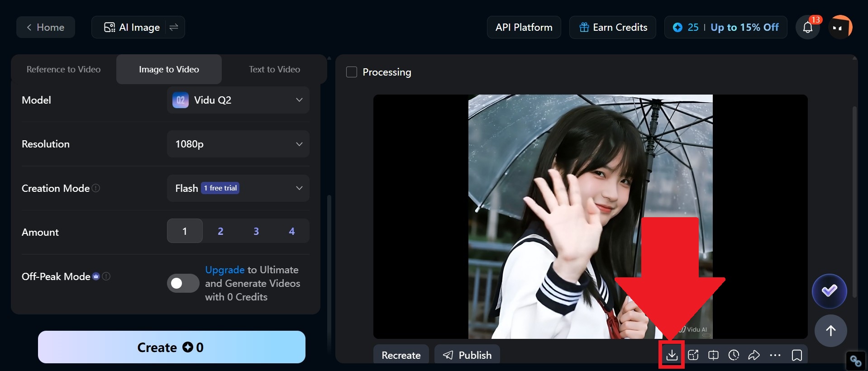Open the three-dot more options menu
This screenshot has height=371, width=868.
click(775, 355)
